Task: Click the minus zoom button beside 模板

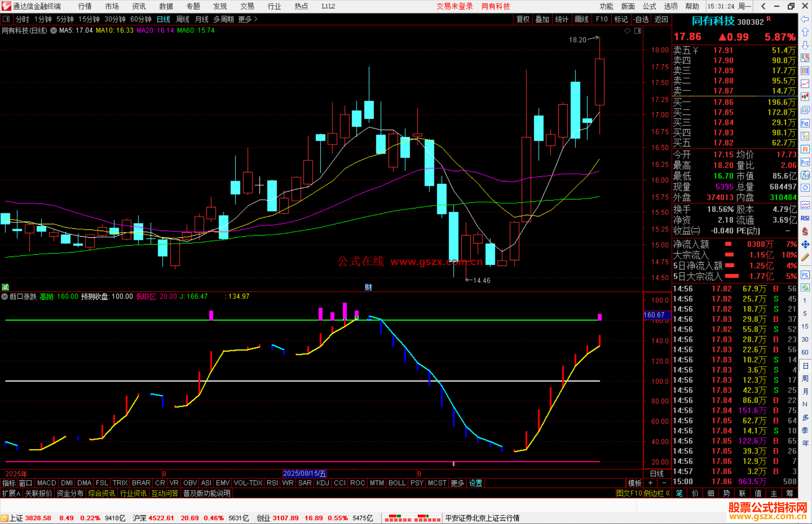Action: (x=664, y=483)
